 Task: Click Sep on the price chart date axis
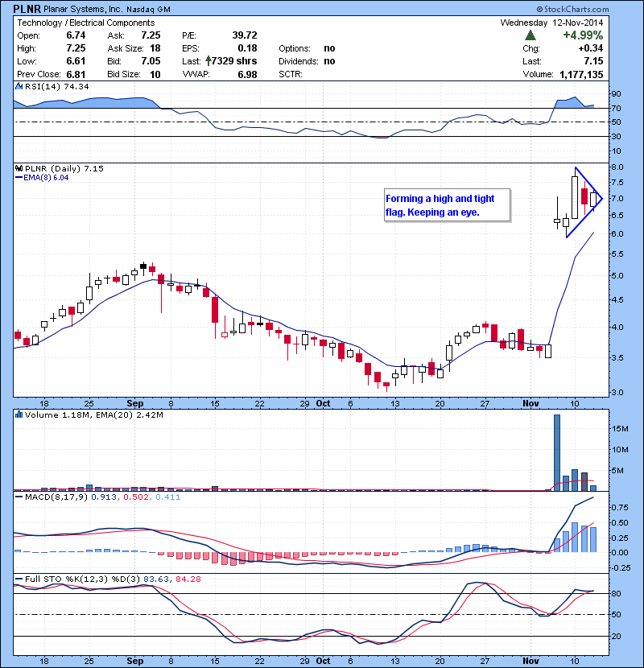135,403
